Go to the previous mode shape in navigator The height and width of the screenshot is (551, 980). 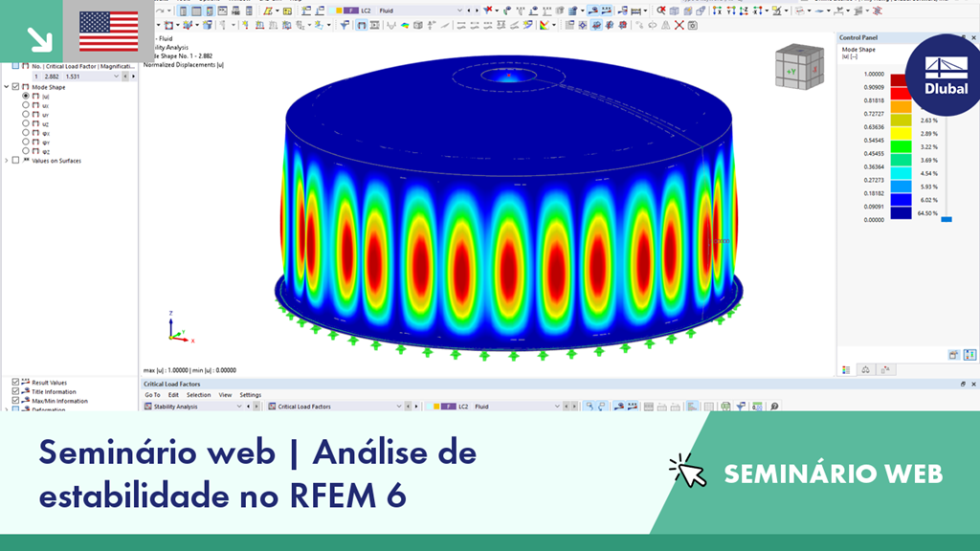pos(125,77)
